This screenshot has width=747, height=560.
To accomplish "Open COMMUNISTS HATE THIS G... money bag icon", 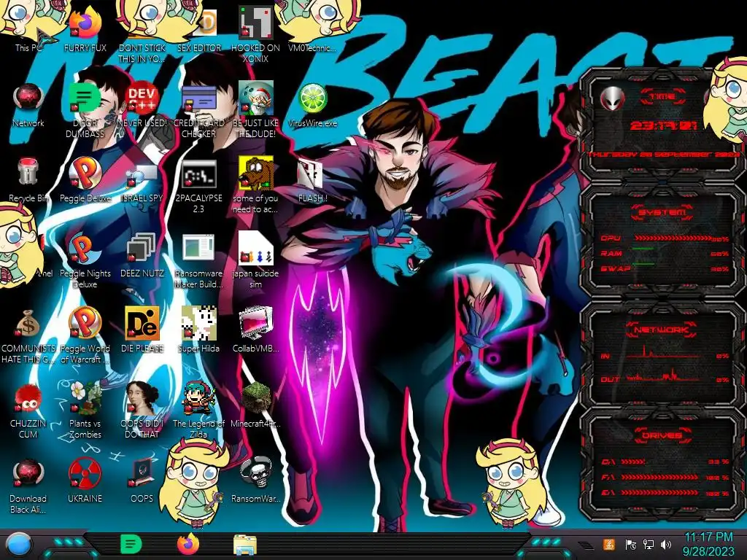I will coord(28,336).
